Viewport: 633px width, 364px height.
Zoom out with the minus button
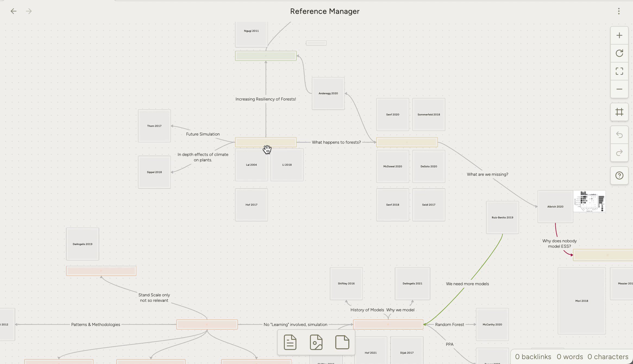point(619,89)
